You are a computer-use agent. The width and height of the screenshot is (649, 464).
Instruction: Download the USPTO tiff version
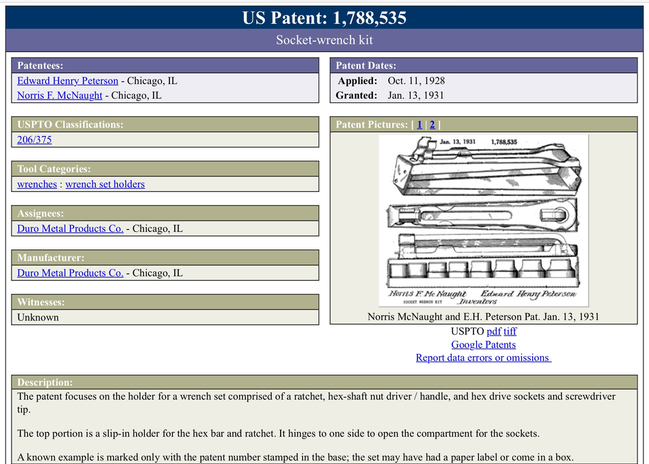pyautogui.click(x=509, y=331)
